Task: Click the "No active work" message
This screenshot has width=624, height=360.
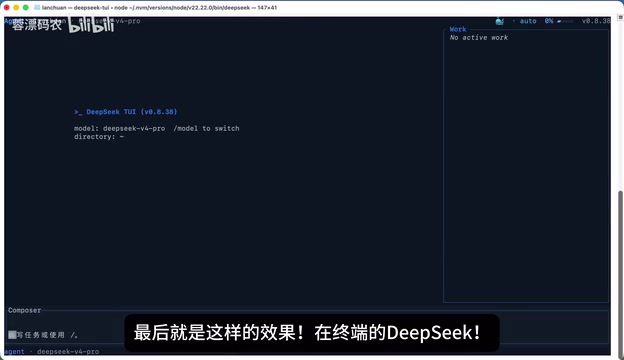Action: 479,37
